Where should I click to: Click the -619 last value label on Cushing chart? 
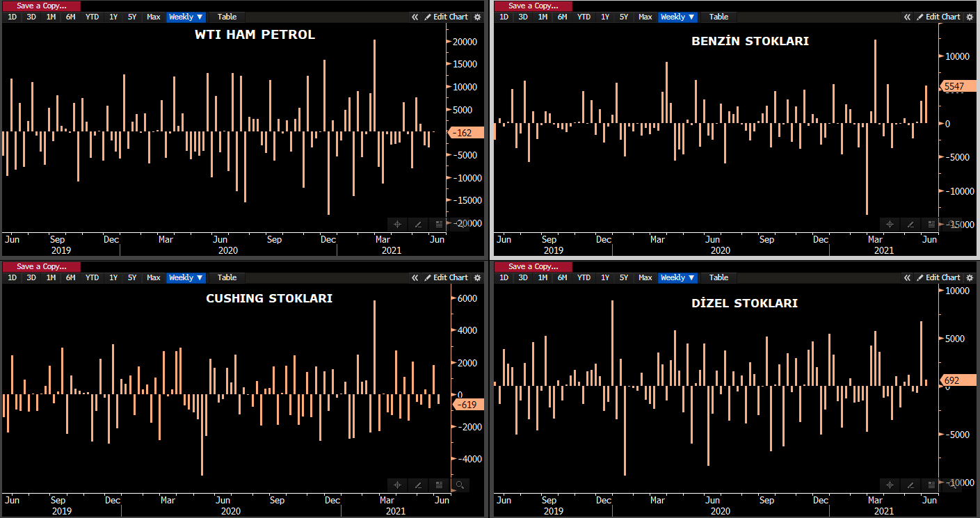pos(467,405)
